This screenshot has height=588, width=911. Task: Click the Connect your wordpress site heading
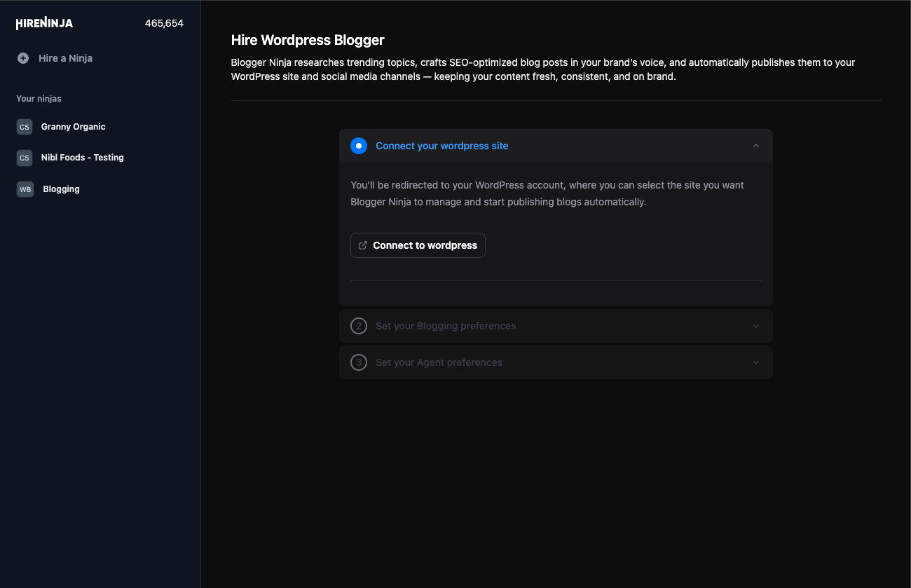pyautogui.click(x=441, y=146)
